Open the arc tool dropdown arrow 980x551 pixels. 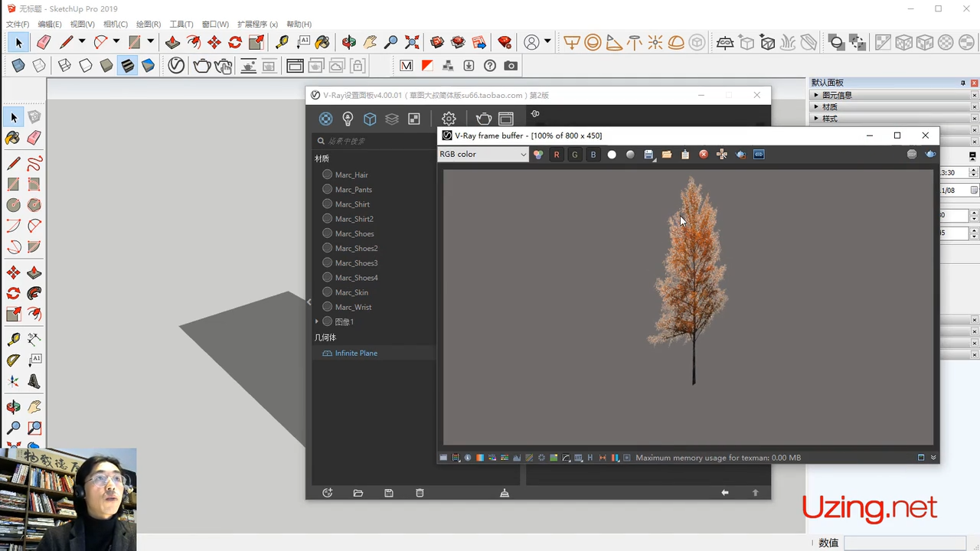116,42
